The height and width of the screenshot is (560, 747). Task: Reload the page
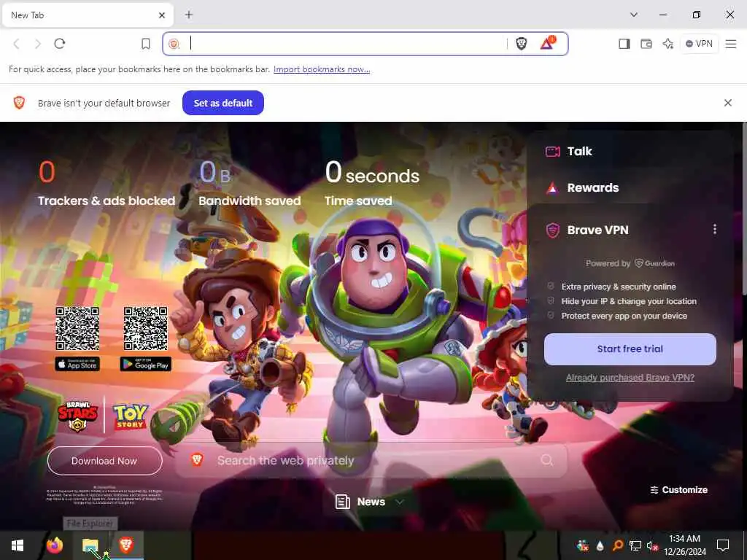point(60,44)
